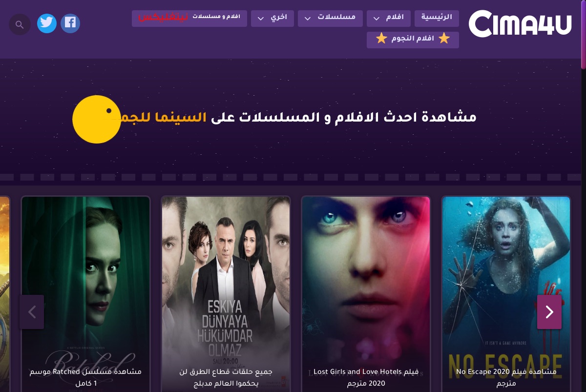Expand the مسلسلات dropdown menu
This screenshot has width=586, height=392.
[x=330, y=18]
